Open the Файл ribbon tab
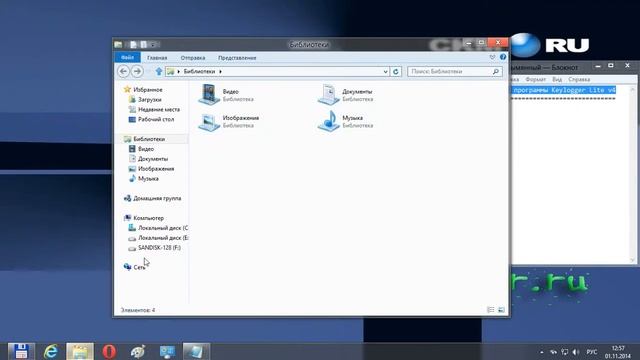The height and width of the screenshot is (360, 640). click(x=127, y=58)
